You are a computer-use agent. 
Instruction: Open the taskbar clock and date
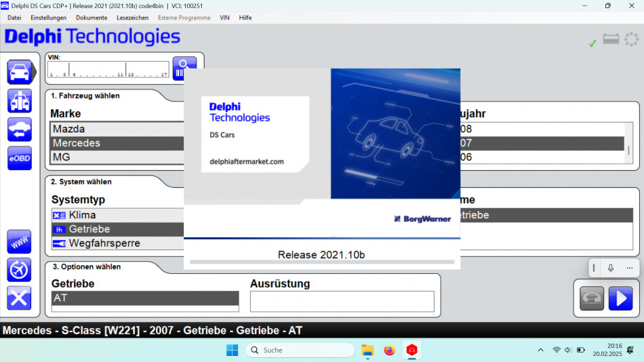click(607, 350)
